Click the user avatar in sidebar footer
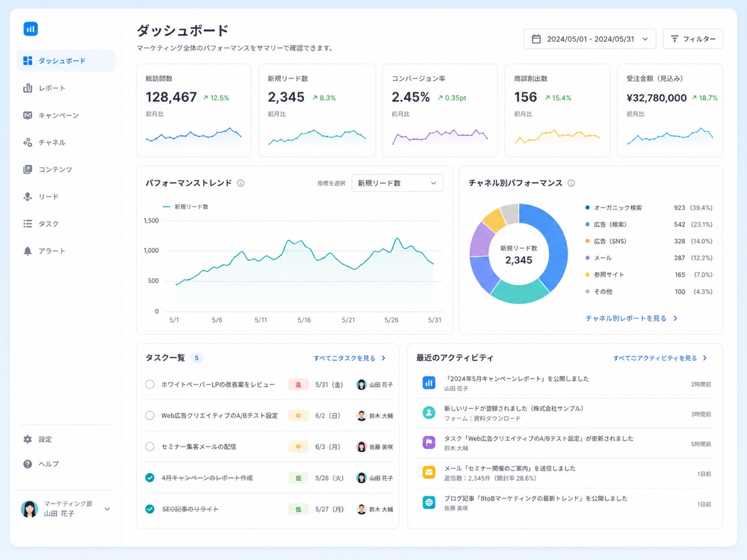This screenshot has width=747, height=560. 29,509
